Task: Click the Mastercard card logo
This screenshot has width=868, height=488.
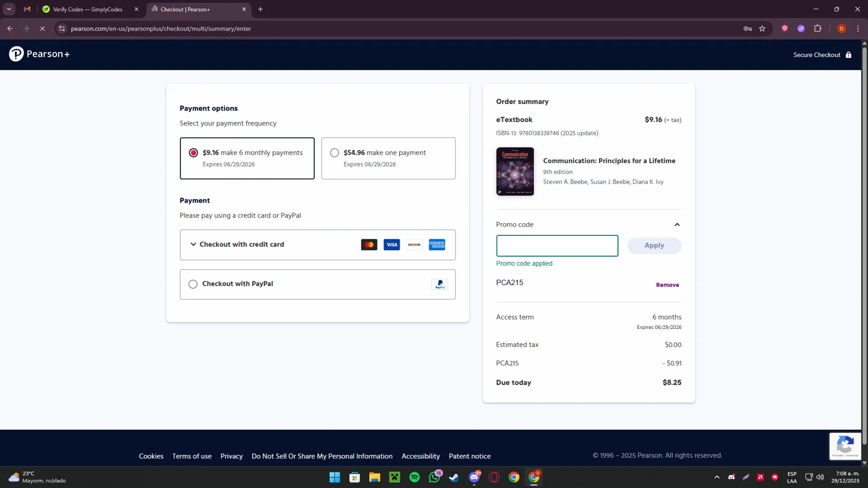Action: pos(369,245)
